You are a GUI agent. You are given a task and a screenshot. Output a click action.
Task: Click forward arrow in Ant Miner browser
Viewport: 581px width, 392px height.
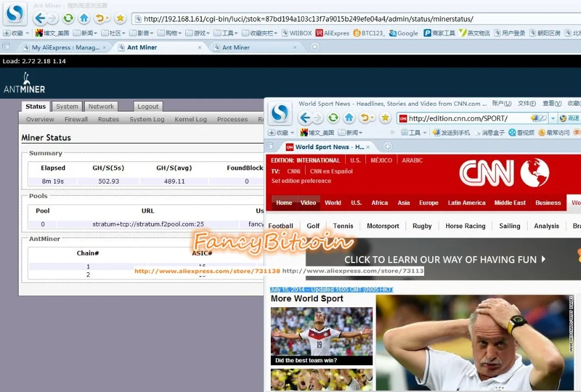pyautogui.click(x=53, y=18)
